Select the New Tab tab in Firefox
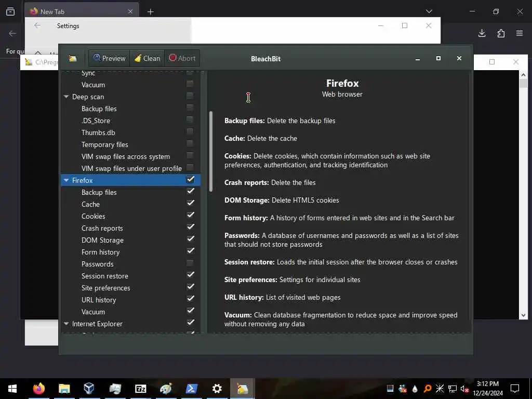Screen dimensions: 532x399 [x=82, y=11]
